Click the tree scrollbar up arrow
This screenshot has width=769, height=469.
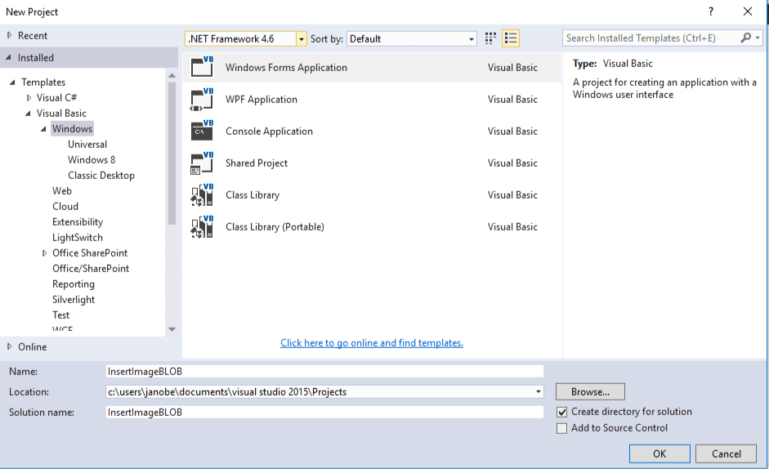tap(172, 76)
